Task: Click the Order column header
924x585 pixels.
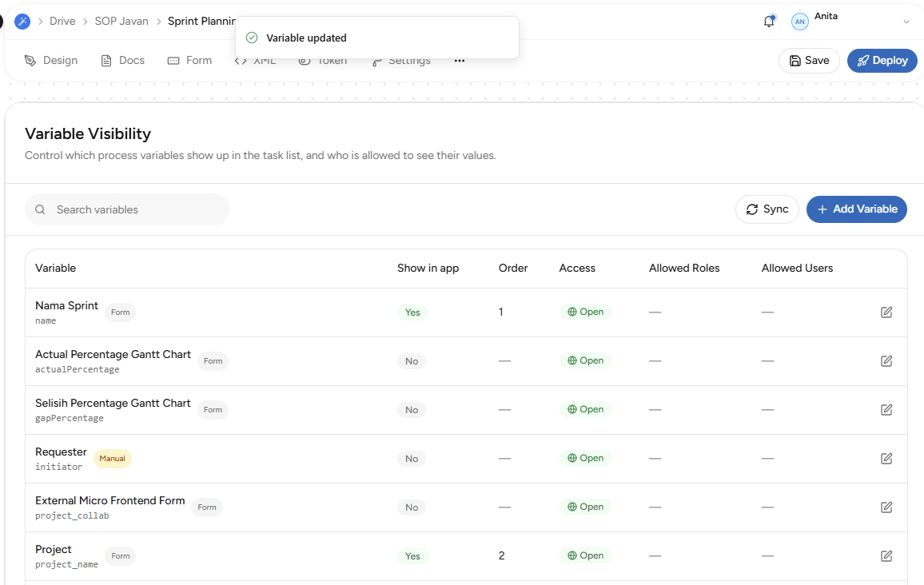Action: (x=513, y=268)
